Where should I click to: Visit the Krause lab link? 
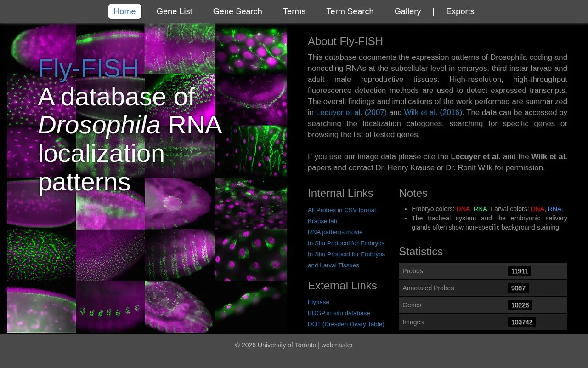(322, 221)
